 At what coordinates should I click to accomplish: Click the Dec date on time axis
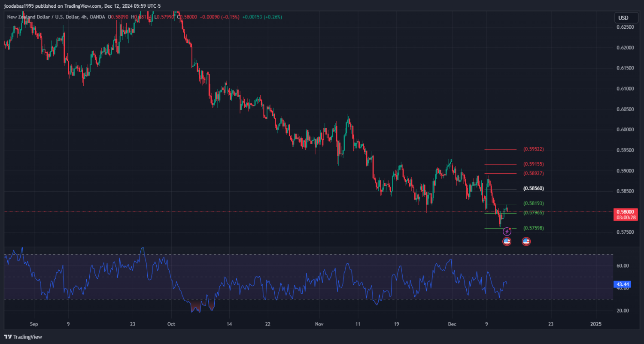tap(452, 324)
